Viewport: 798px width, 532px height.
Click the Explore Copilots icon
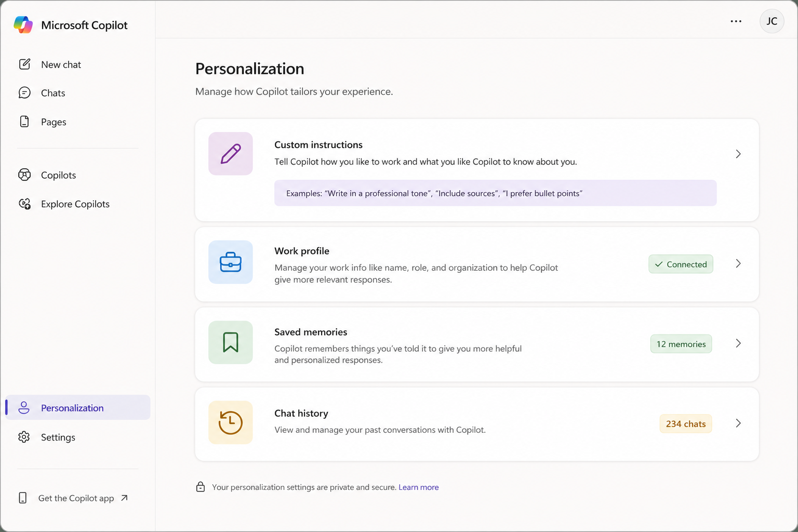tap(24, 204)
